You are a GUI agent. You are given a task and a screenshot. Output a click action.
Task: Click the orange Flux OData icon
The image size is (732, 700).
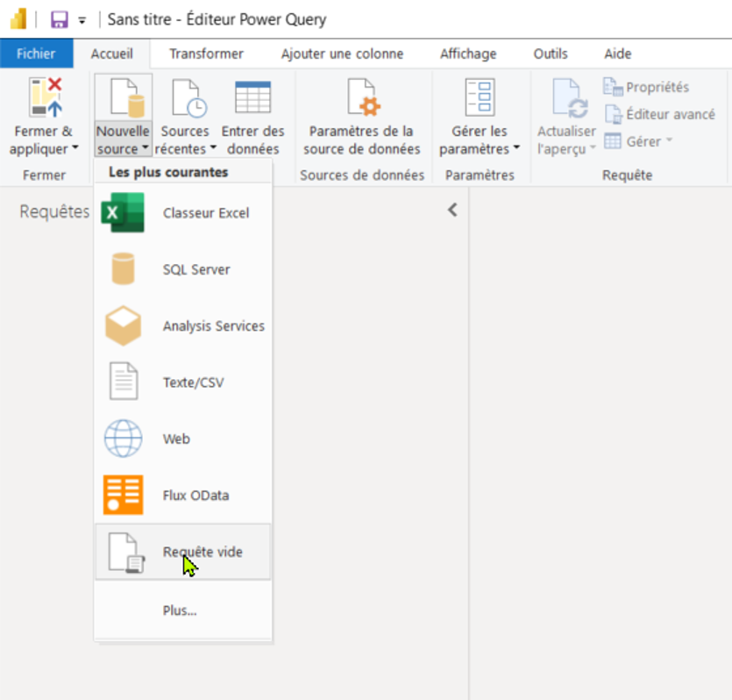pyautogui.click(x=124, y=495)
